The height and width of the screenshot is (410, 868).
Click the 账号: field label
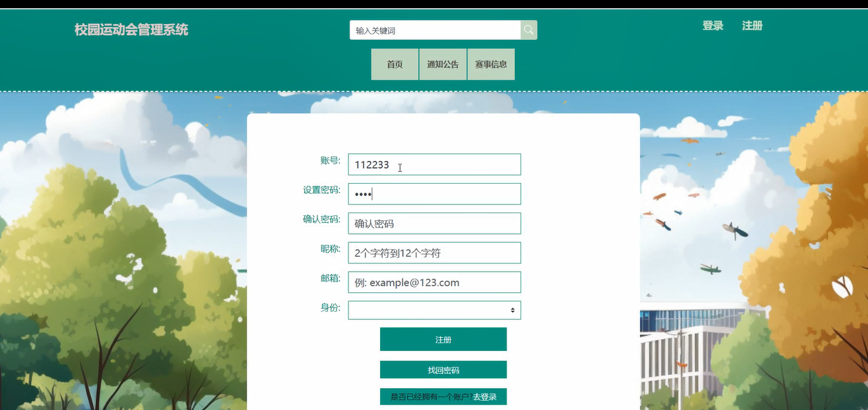(x=330, y=160)
